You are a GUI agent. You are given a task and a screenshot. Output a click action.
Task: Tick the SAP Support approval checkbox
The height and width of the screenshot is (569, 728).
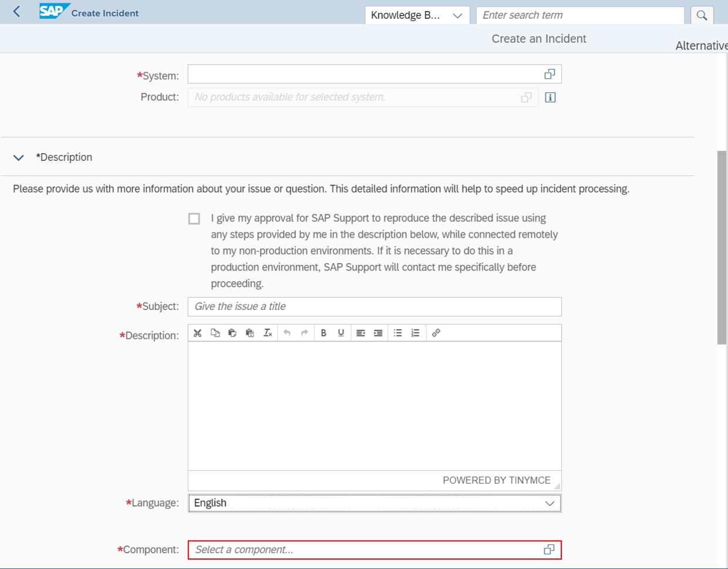(x=194, y=218)
